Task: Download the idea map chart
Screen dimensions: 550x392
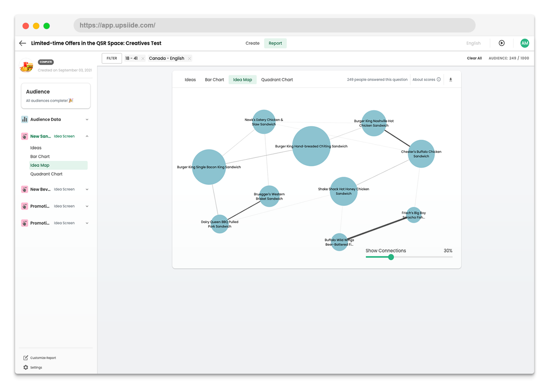Action: [x=451, y=80]
